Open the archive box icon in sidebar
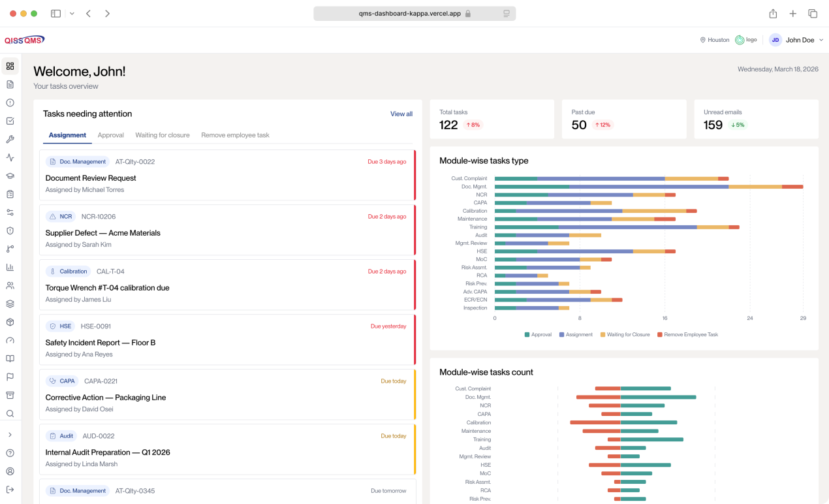Image resolution: width=829 pixels, height=504 pixels. 10,395
